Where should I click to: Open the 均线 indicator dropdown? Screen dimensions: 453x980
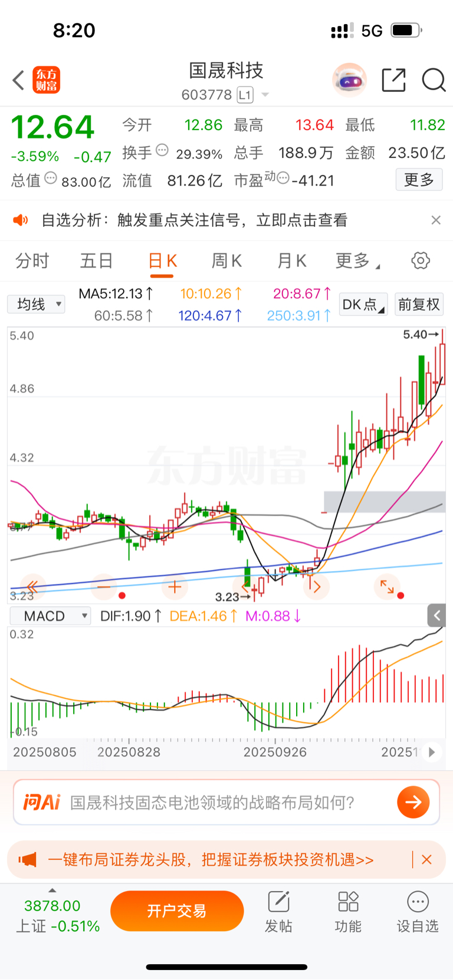click(x=36, y=304)
